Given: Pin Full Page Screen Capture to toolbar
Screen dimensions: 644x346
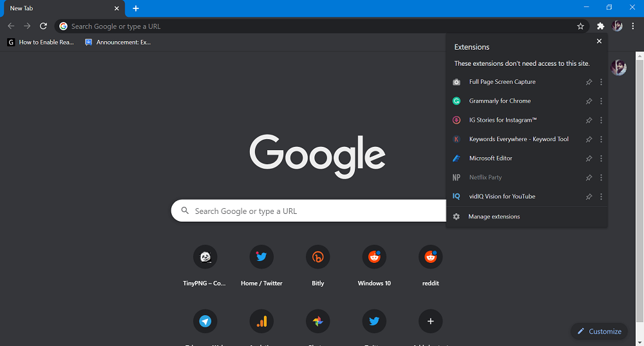Looking at the screenshot, I should (589, 82).
